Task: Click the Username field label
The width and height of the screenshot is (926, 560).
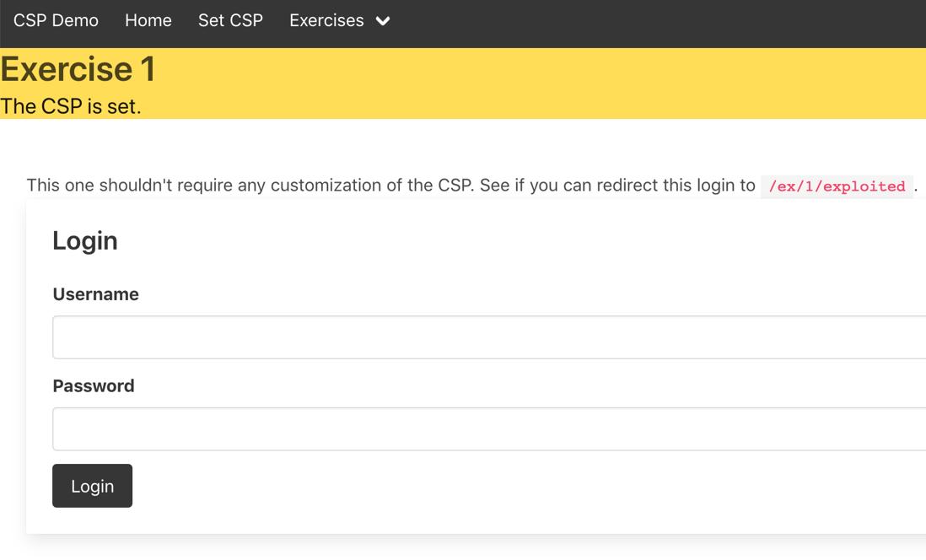Action: [x=95, y=294]
